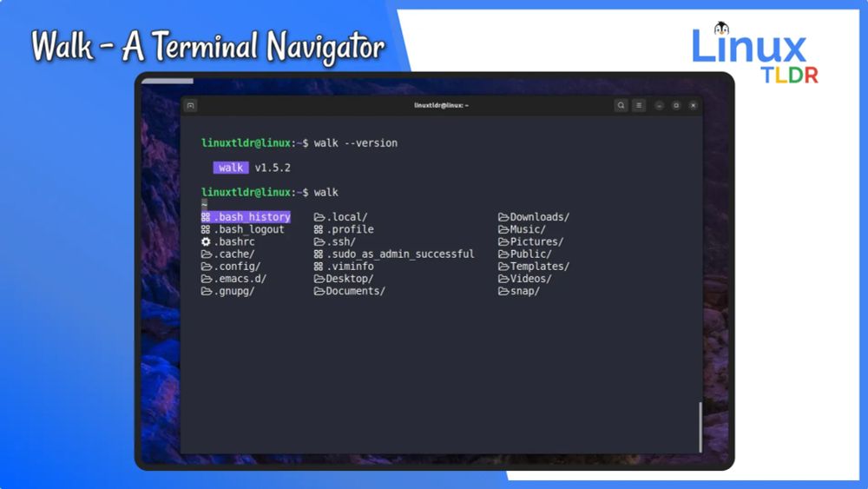
Task: Click the folder icon beside Videos/
Action: click(x=503, y=279)
